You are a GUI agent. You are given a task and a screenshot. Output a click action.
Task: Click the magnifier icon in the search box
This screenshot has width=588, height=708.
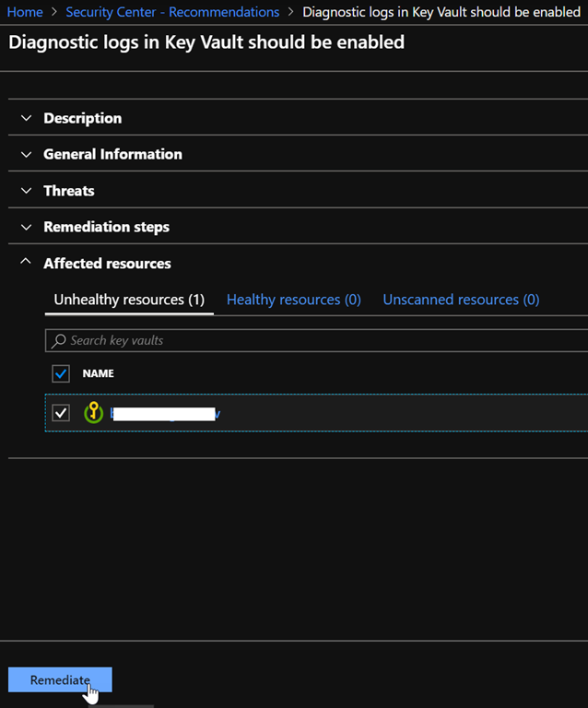pyautogui.click(x=59, y=340)
